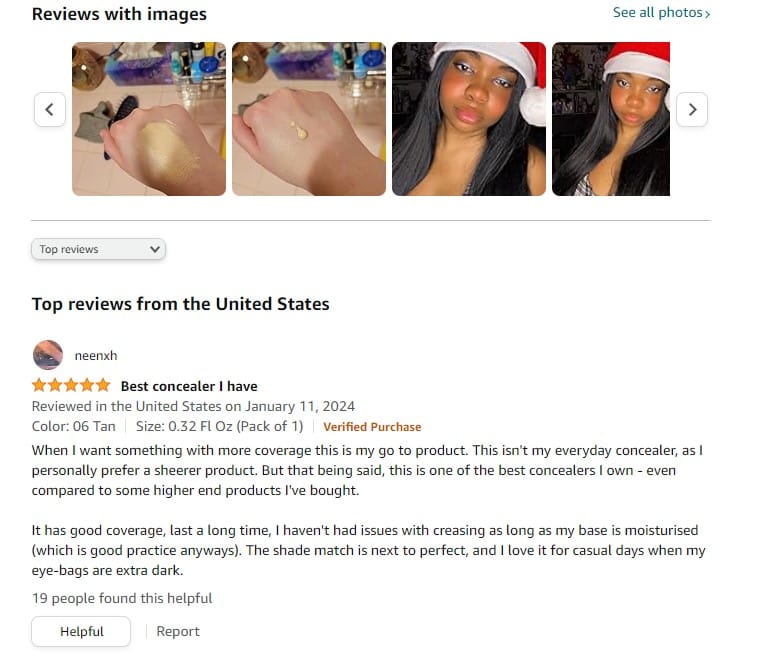770x660 pixels.
Task: Click the Verified Purchase label
Action: pos(372,427)
